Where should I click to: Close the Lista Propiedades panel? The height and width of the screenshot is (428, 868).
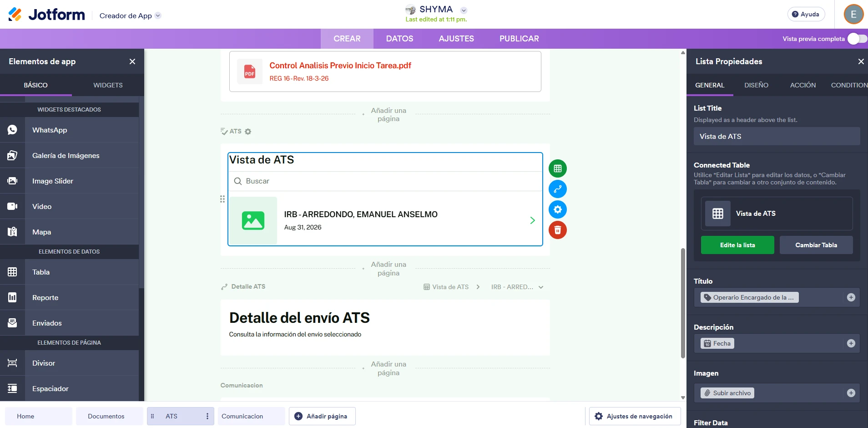click(861, 61)
